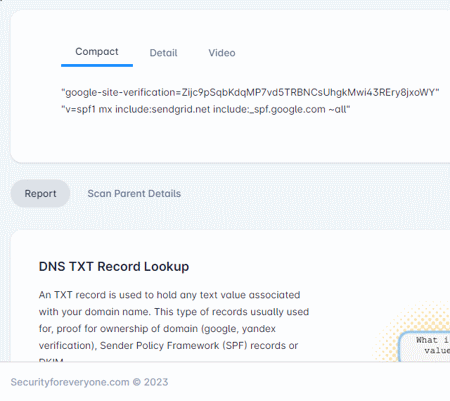Viewport: 450px width, 401px height.
Task: Click the Securityforeveryone.com © 2023 footer text
Action: [x=89, y=382]
